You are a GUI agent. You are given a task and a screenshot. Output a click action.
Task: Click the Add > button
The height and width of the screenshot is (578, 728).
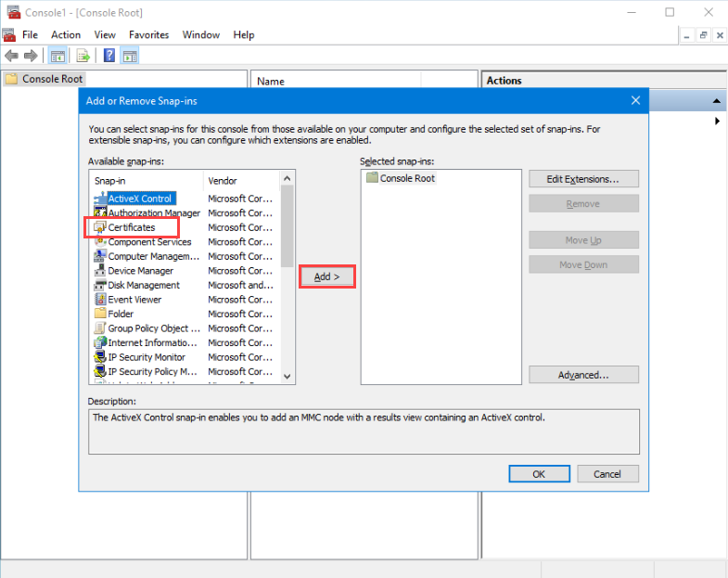click(326, 276)
